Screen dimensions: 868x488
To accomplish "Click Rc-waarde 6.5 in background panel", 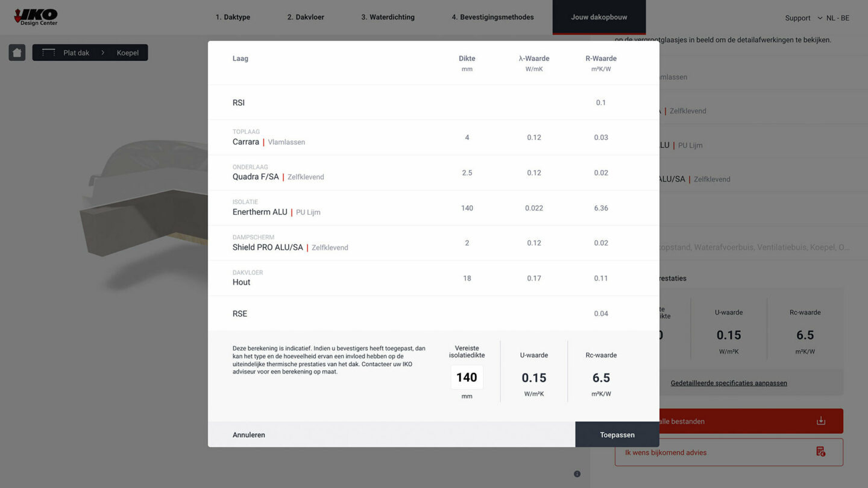I will (805, 335).
